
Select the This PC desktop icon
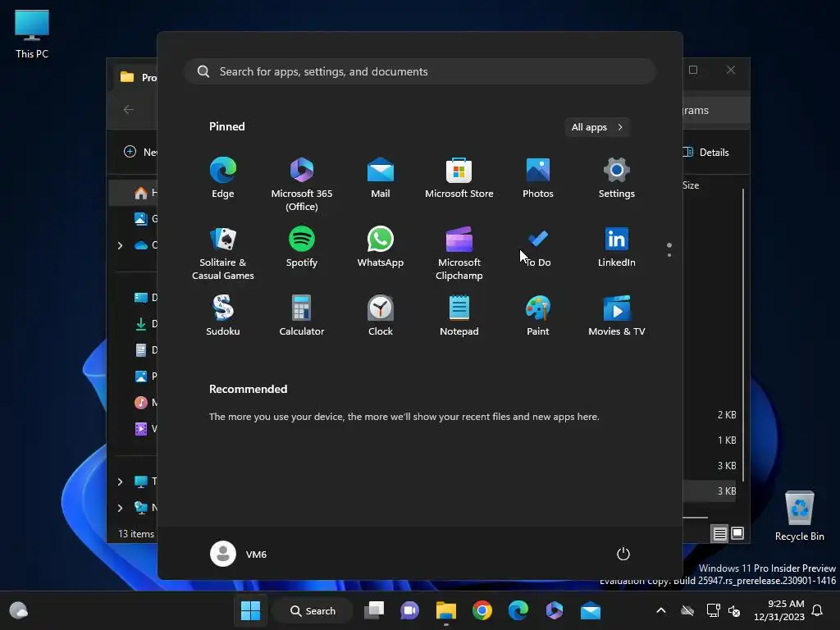point(32,34)
